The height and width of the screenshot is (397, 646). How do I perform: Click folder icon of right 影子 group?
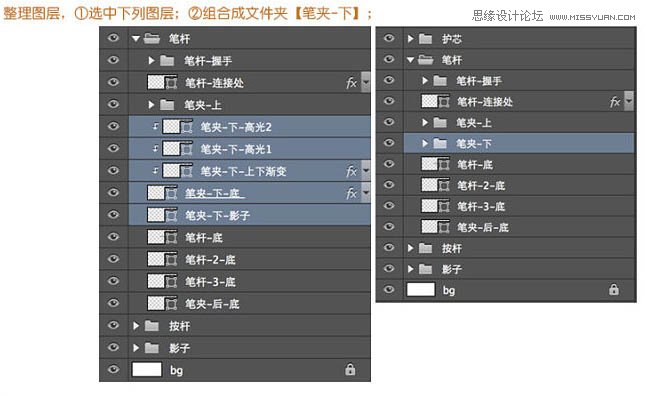(426, 269)
